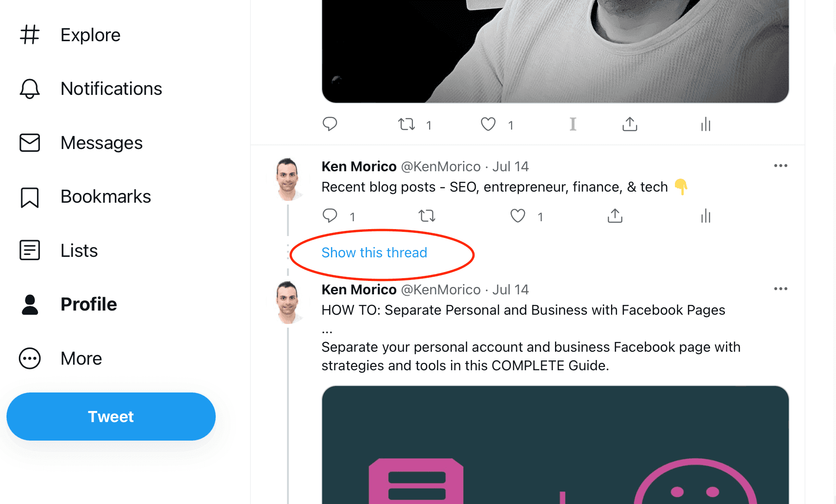Viewport: 836px width, 504px height.
Task: Select Ken Morico's username handle
Action: (441, 166)
